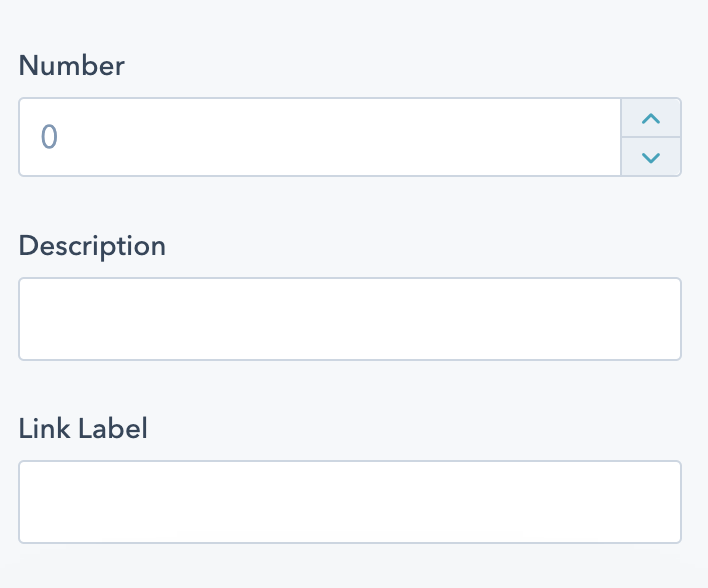Click the Number field label
The image size is (708, 588).
pos(72,66)
